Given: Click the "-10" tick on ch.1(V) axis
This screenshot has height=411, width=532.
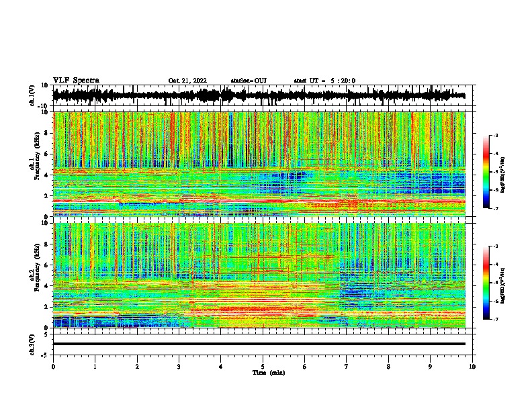Looking at the screenshot, I should pyautogui.click(x=44, y=105).
